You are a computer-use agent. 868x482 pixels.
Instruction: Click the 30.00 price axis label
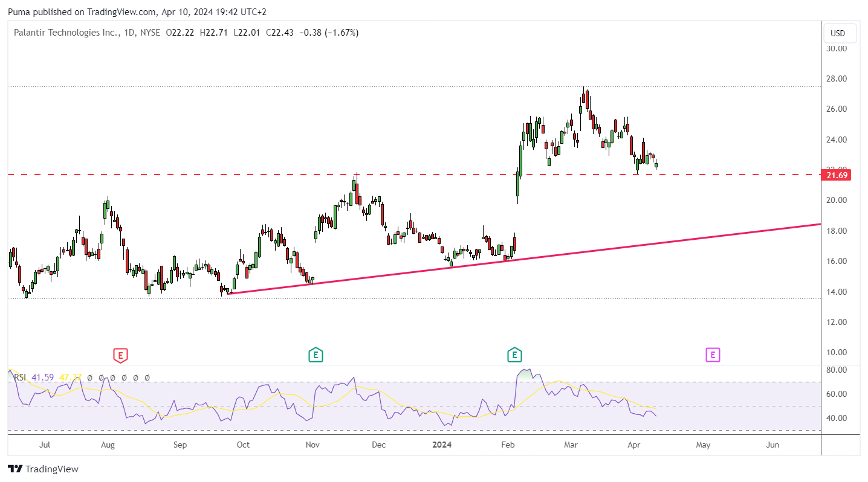tap(837, 48)
